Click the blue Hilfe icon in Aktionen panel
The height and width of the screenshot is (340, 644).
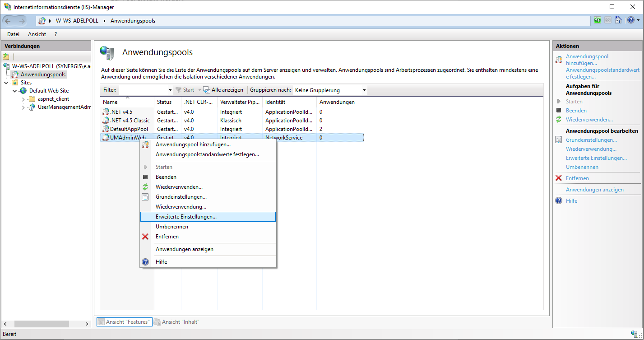(559, 201)
